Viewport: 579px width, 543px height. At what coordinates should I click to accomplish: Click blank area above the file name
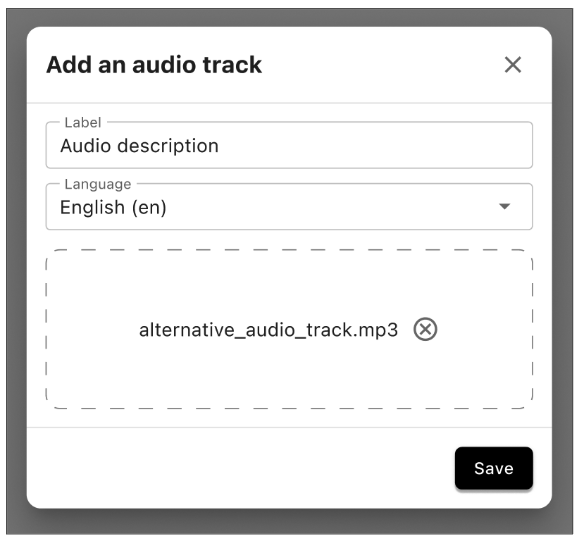coord(289,282)
